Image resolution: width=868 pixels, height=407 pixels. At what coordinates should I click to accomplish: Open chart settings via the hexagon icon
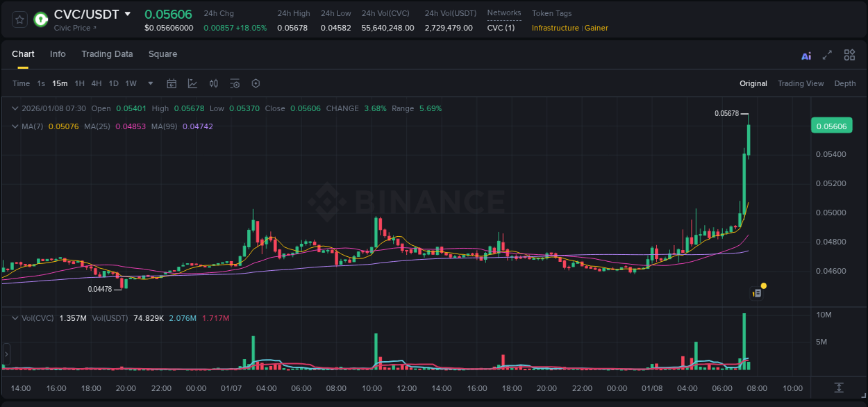pos(256,83)
